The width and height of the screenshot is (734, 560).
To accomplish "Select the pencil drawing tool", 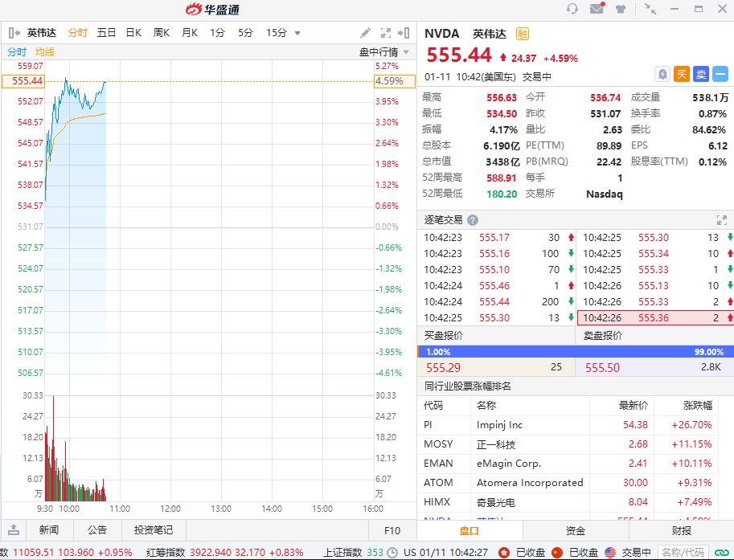I will coord(365,33).
